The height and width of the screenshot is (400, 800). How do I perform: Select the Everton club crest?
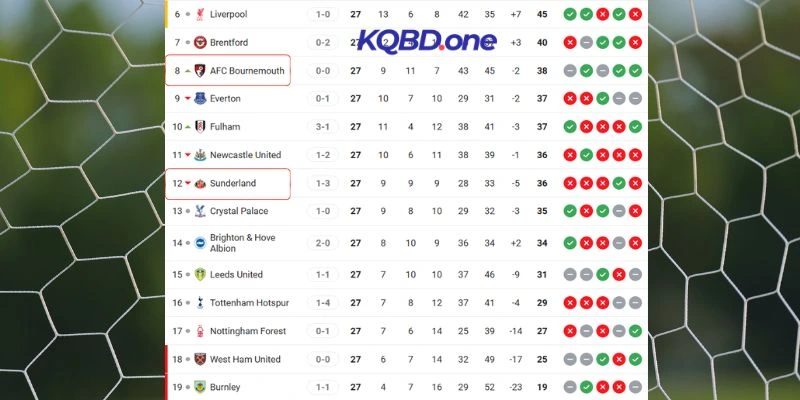tap(198, 99)
